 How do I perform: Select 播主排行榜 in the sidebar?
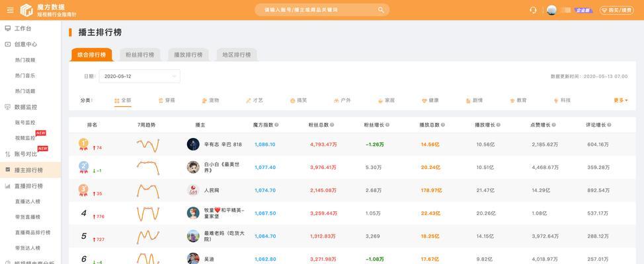[x=30, y=170]
